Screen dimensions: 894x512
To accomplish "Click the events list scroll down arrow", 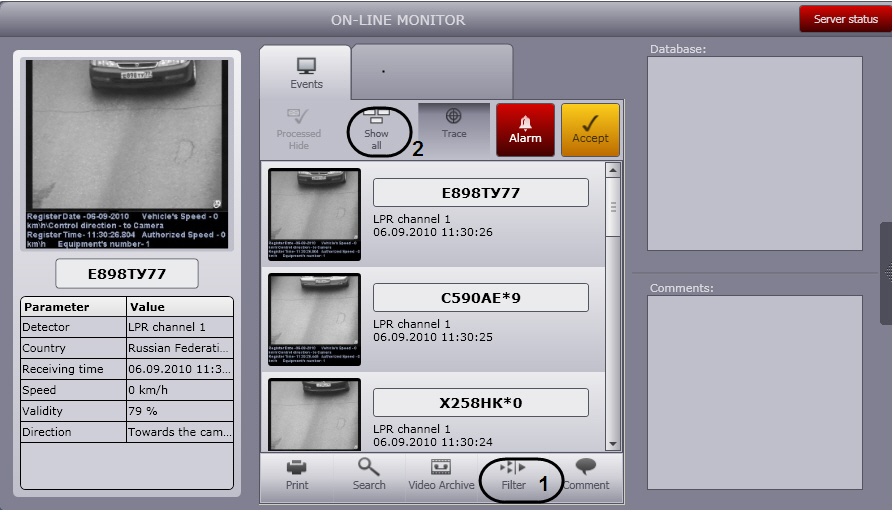I will 612,444.
